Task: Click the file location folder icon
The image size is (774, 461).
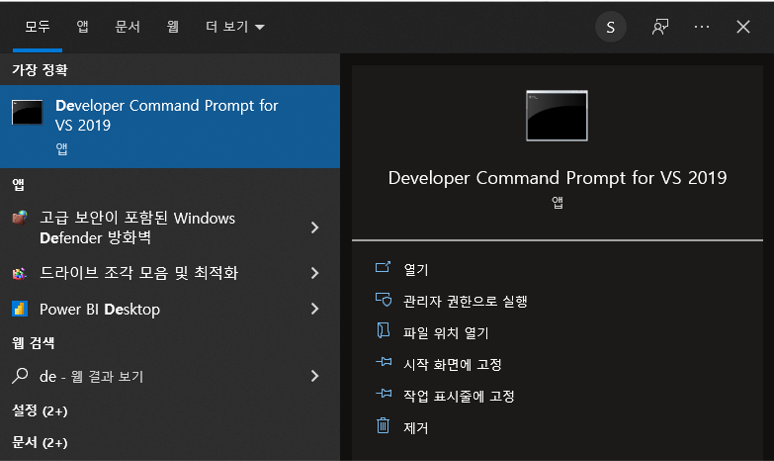Action: pos(383,330)
